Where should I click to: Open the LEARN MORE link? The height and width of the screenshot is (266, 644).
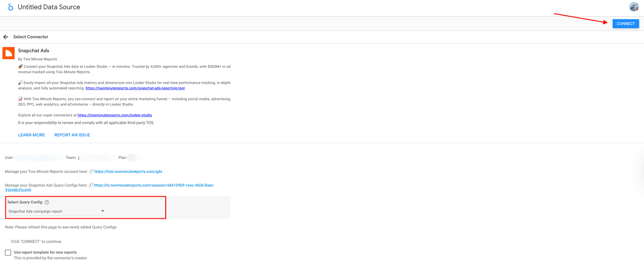[31, 135]
